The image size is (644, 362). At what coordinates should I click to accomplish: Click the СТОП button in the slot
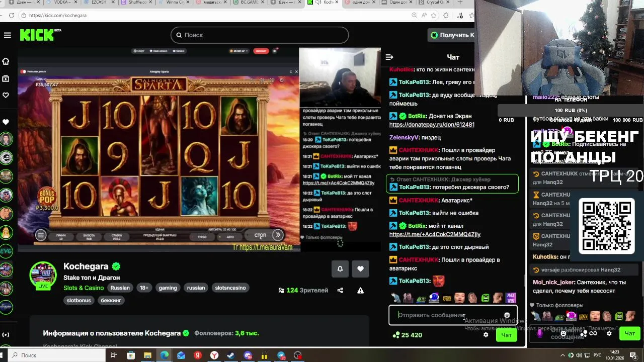(260, 235)
